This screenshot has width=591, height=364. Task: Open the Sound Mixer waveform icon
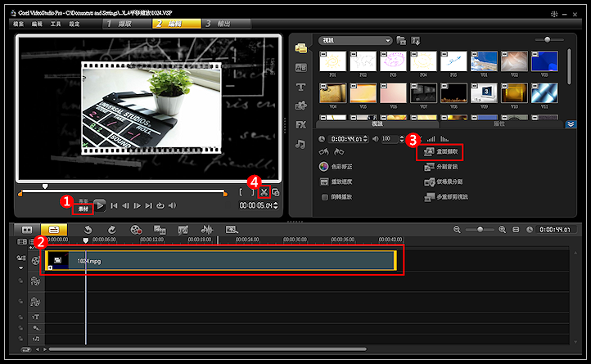[x=207, y=230]
